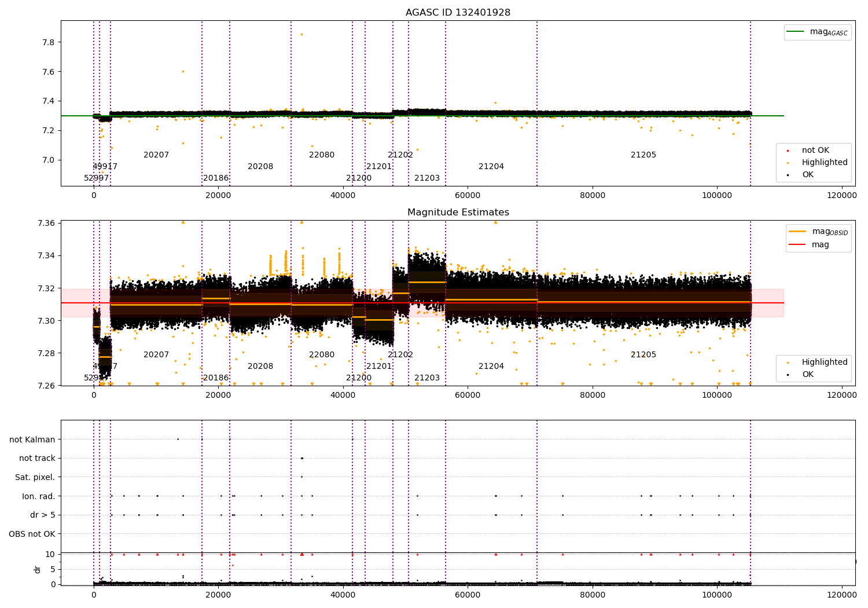Viewport: 868px width, 608px height.
Task: Click the 'Ion. rad.' row label
Action: (x=39, y=497)
